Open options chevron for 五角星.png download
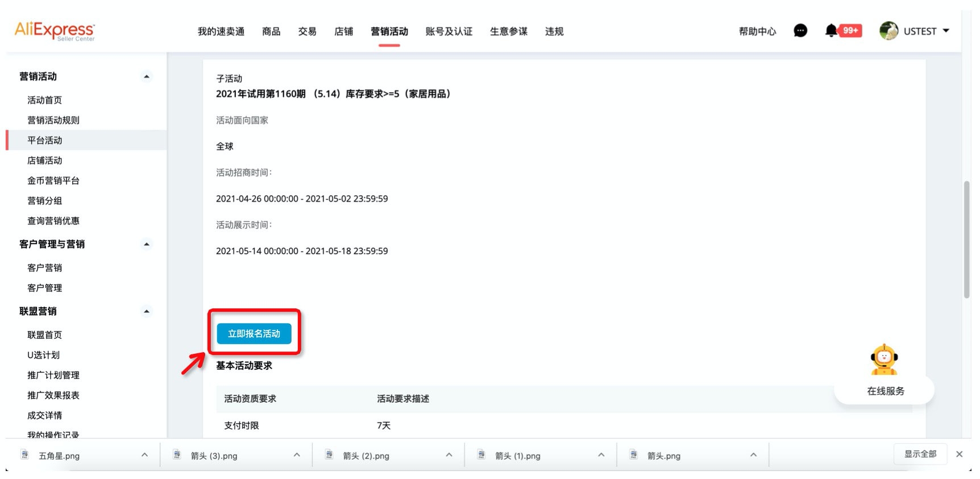Image resolution: width=980 pixels, height=479 pixels. tap(144, 455)
